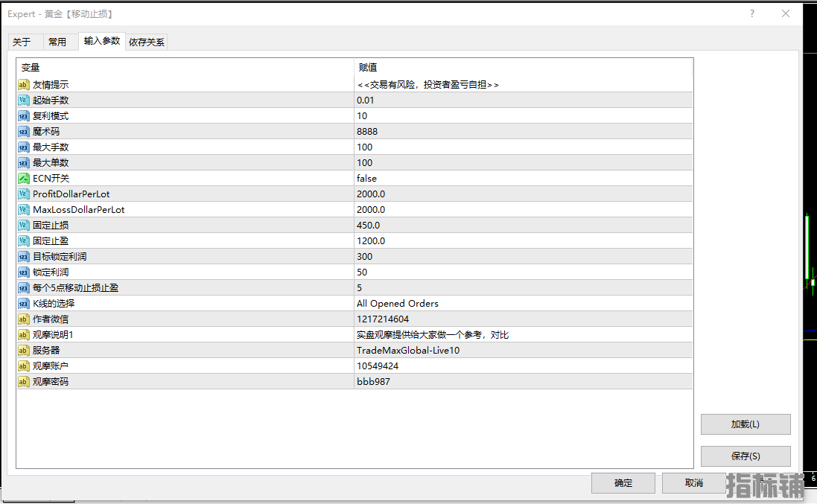
Task: Click the integer icon beside 目标锁定利润
Action: point(23,256)
